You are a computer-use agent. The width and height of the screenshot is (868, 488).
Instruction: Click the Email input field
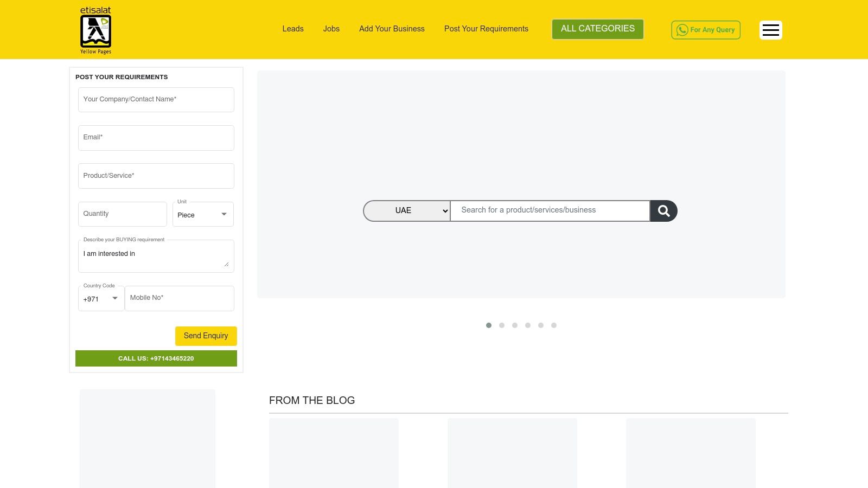tap(156, 138)
